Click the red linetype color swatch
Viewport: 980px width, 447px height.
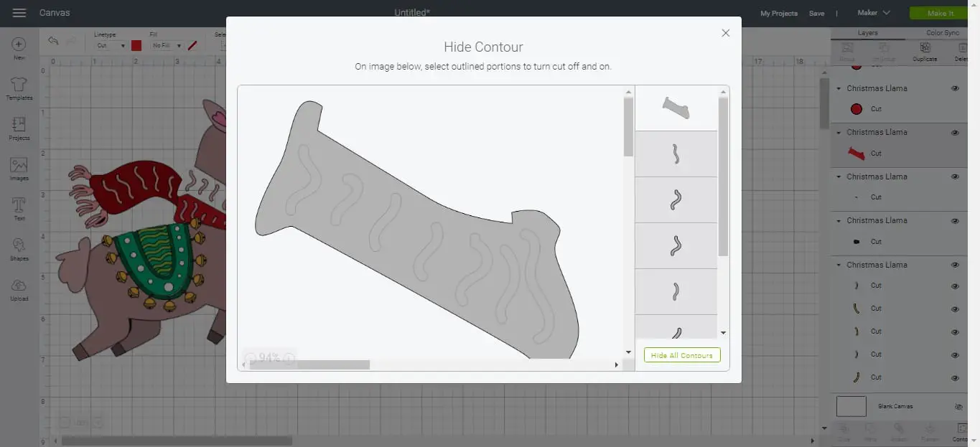click(136, 45)
